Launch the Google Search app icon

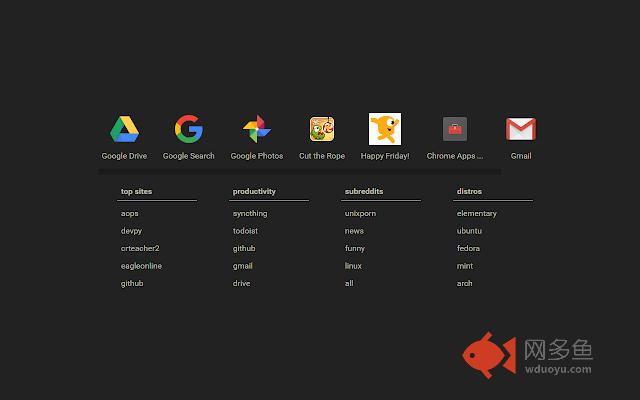[x=189, y=129]
